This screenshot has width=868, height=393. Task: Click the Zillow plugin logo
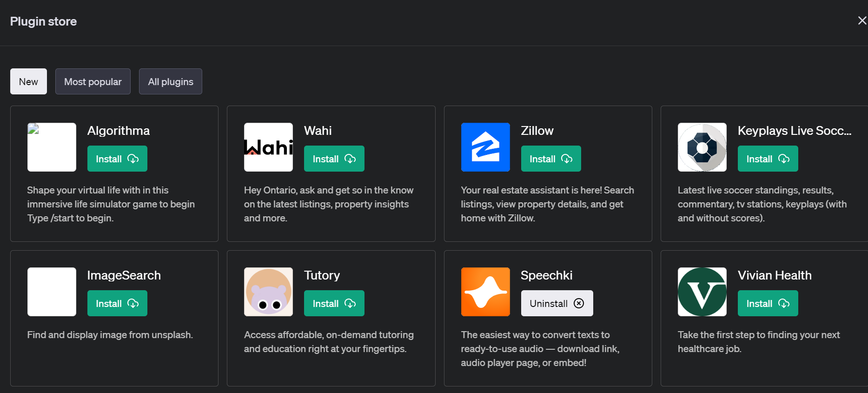point(485,147)
